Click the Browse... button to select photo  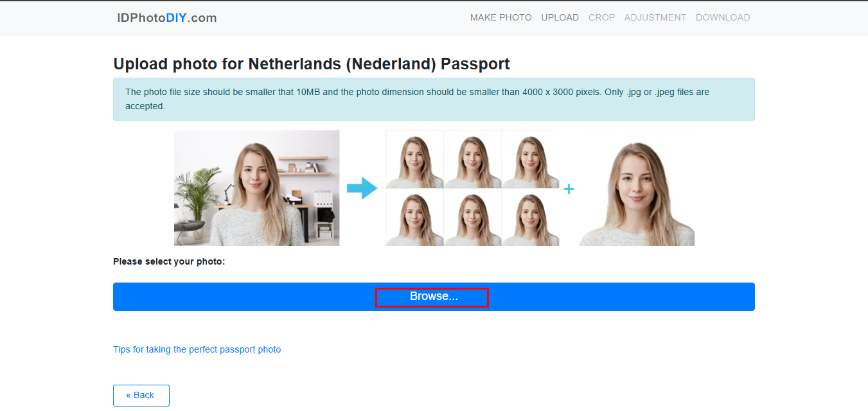[x=432, y=297]
